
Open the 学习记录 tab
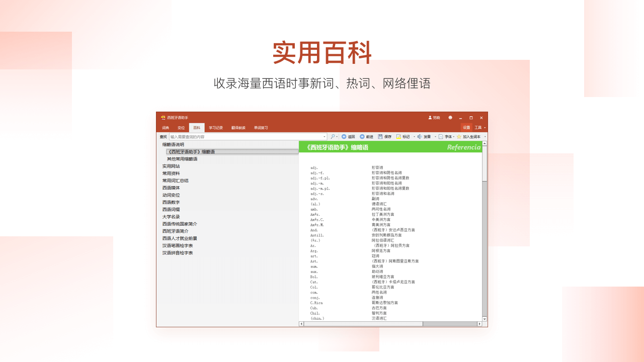216,128
